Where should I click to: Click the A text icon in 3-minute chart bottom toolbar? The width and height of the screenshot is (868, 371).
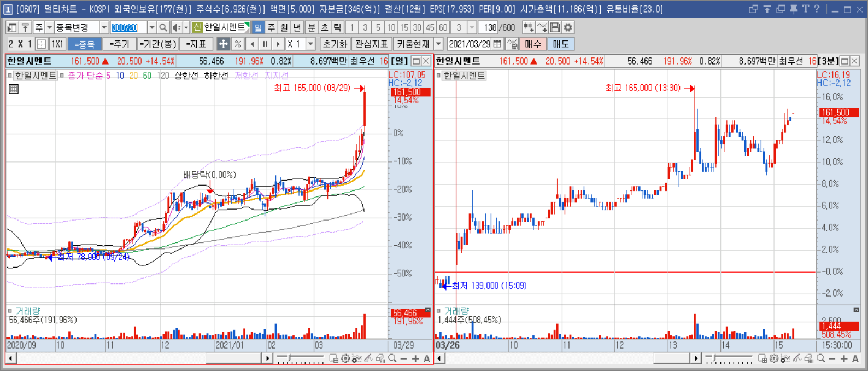click(855, 358)
